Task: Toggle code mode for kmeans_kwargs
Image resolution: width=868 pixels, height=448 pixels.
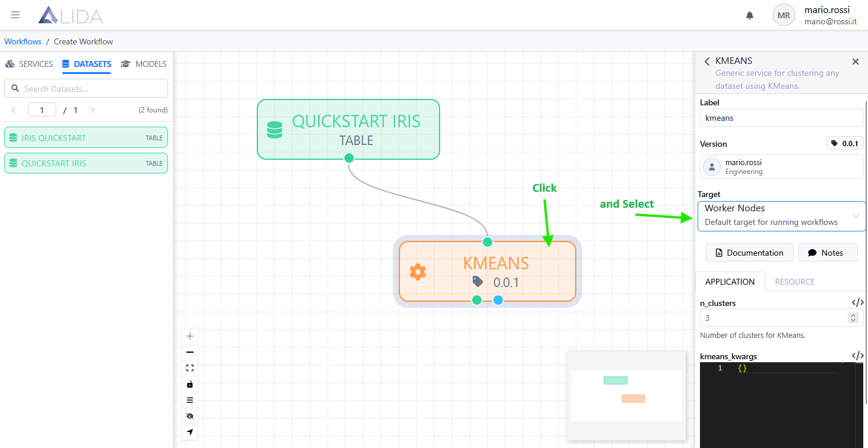Action: click(857, 356)
